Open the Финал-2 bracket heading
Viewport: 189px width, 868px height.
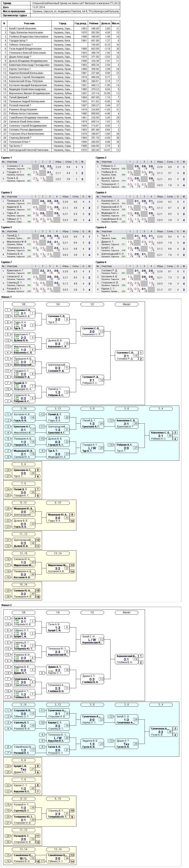tap(7, 605)
